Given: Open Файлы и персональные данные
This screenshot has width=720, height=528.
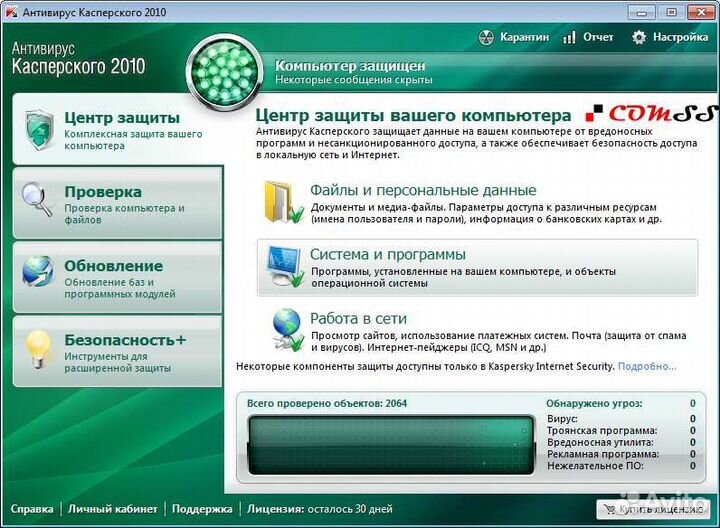Looking at the screenshot, I should point(423,190).
